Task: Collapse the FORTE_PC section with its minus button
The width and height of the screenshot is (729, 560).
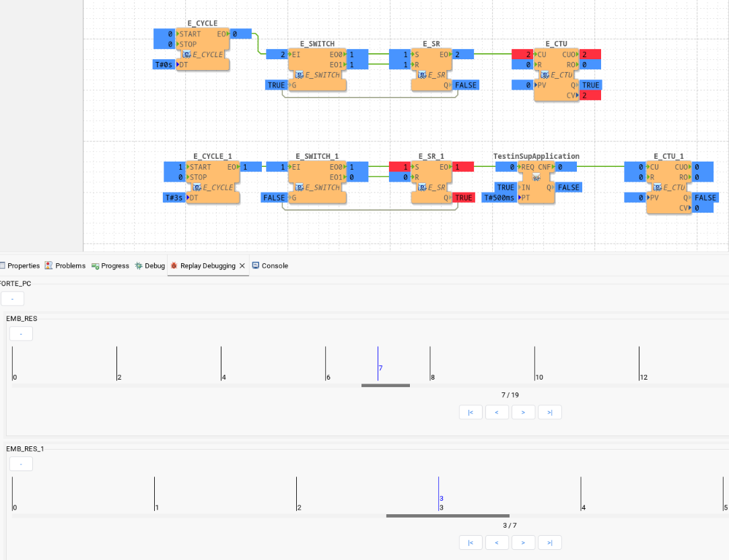Action: click(12, 298)
